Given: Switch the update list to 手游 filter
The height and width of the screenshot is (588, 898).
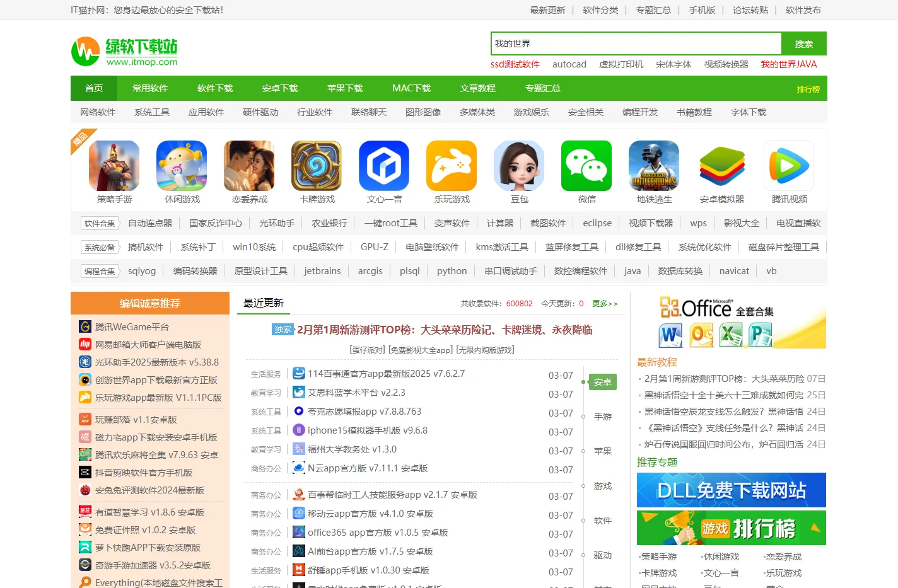Looking at the screenshot, I should tap(603, 417).
